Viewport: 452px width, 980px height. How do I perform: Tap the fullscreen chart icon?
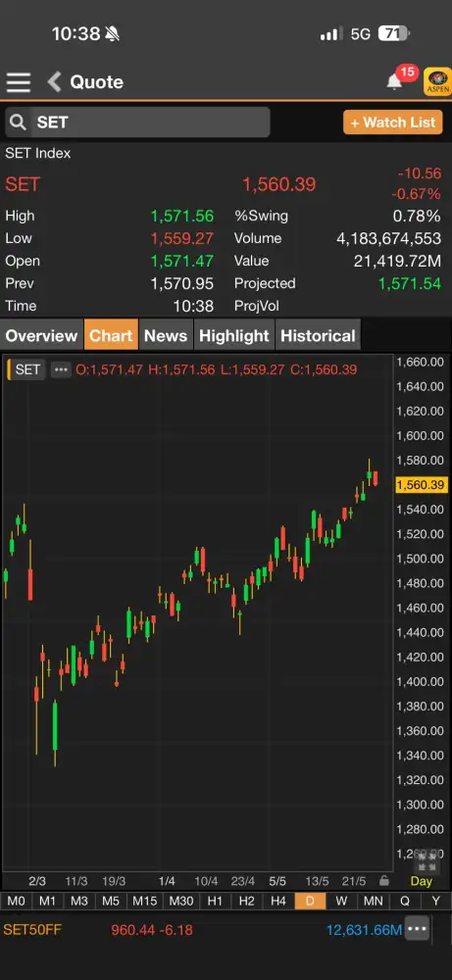[x=426, y=861]
